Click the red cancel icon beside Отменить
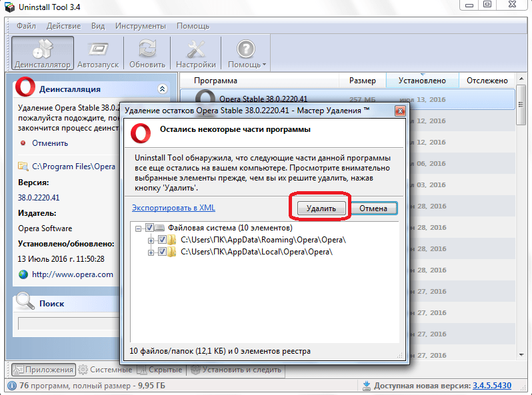The image size is (532, 395). point(23,143)
